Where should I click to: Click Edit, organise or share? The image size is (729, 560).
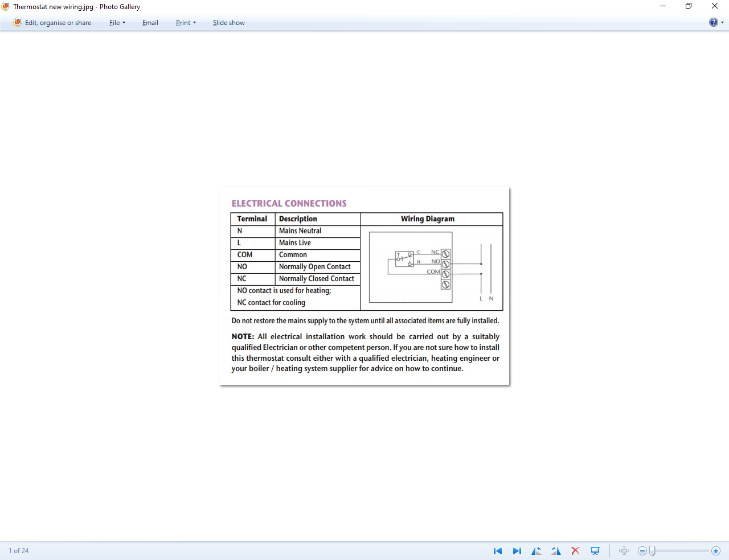point(58,23)
